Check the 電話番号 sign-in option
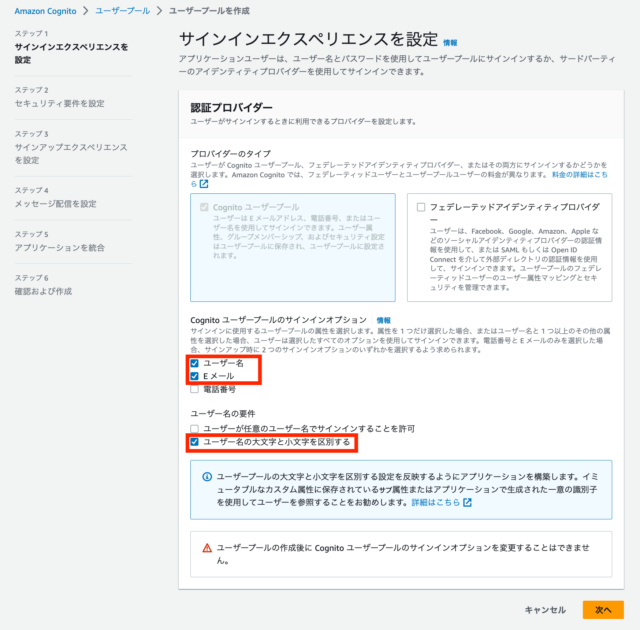 pos(194,389)
